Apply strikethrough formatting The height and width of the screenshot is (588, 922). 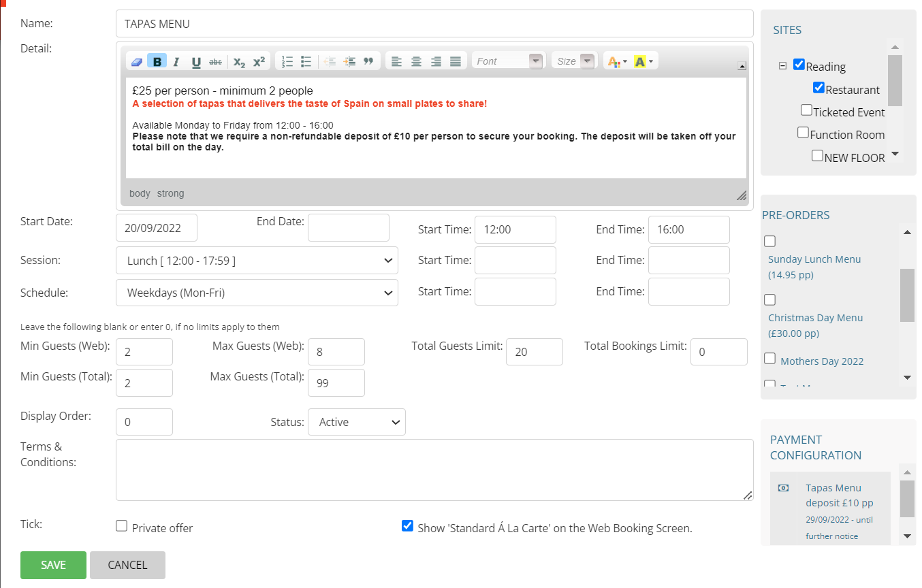click(x=215, y=61)
